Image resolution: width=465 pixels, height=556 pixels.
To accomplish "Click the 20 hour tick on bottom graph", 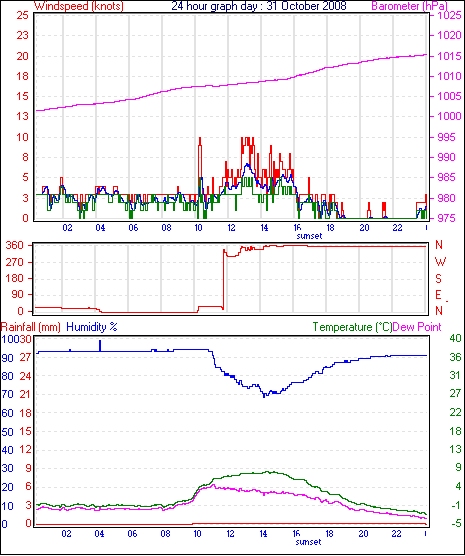I will click(363, 533).
